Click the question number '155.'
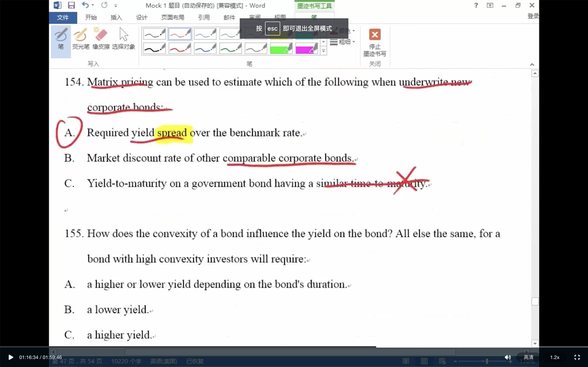This screenshot has width=588, height=367. (74, 233)
